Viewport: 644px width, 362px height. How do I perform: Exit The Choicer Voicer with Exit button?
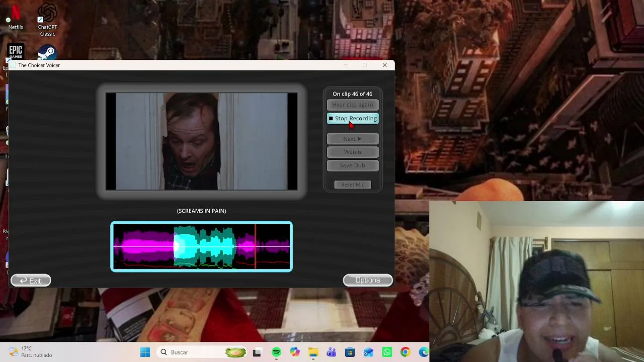click(31, 281)
